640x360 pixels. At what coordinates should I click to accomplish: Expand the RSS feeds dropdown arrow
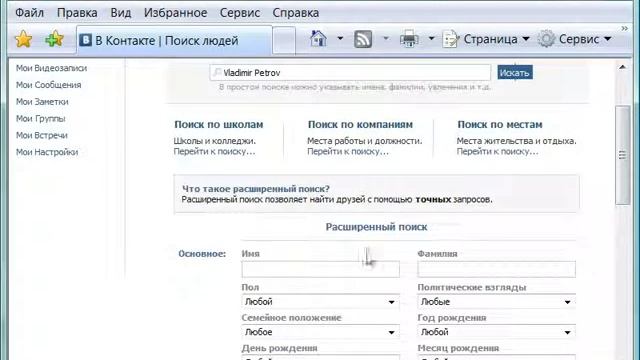tap(386, 39)
